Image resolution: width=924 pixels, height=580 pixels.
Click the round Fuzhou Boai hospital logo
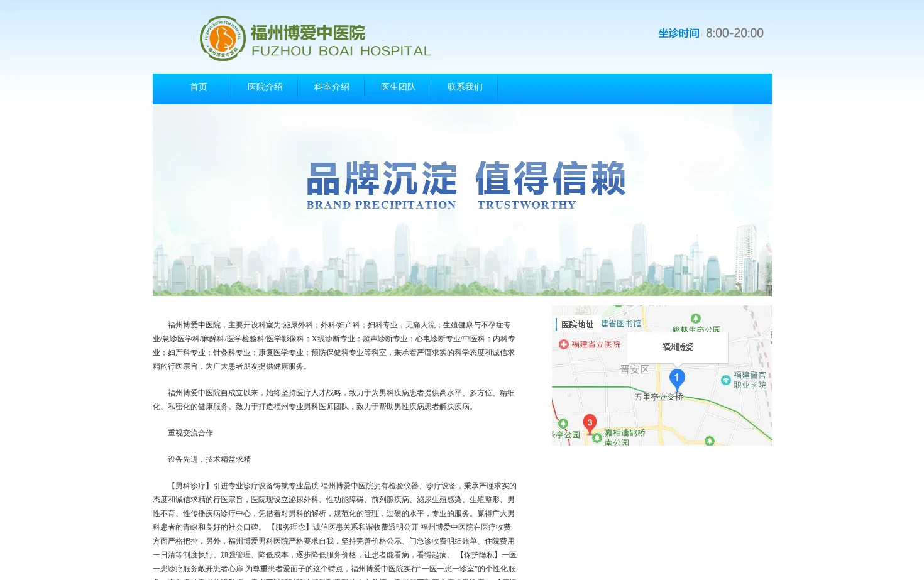[223, 38]
